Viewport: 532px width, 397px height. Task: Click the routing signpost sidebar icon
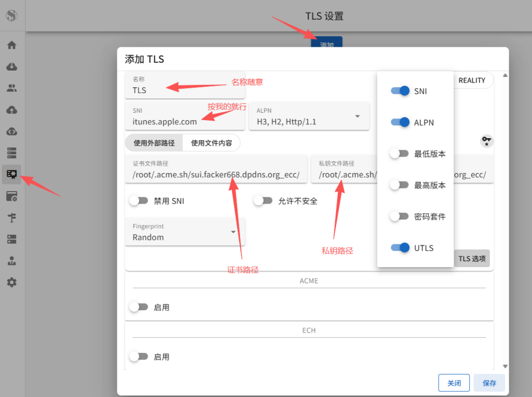pyautogui.click(x=11, y=217)
